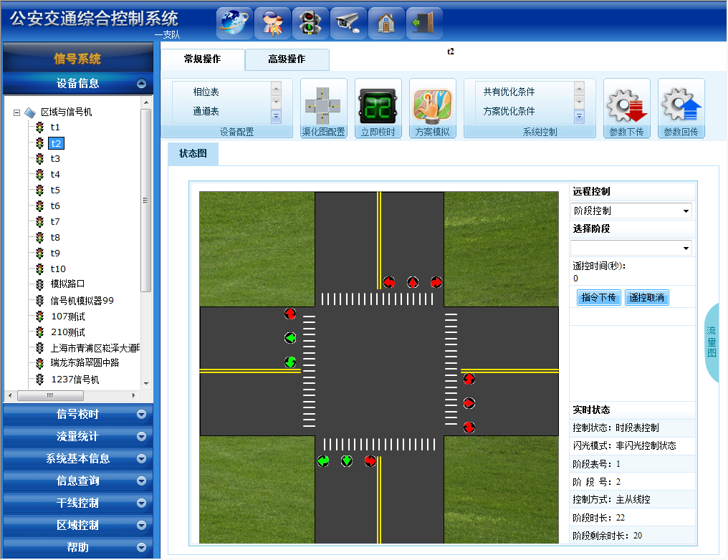Click the home icon in header
Viewport: 728px width, 560px height.
click(386, 23)
